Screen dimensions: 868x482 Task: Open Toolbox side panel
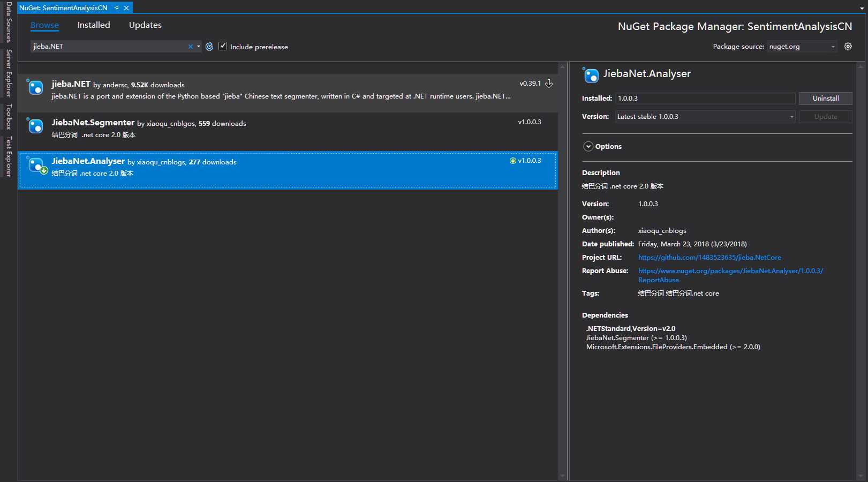9,117
